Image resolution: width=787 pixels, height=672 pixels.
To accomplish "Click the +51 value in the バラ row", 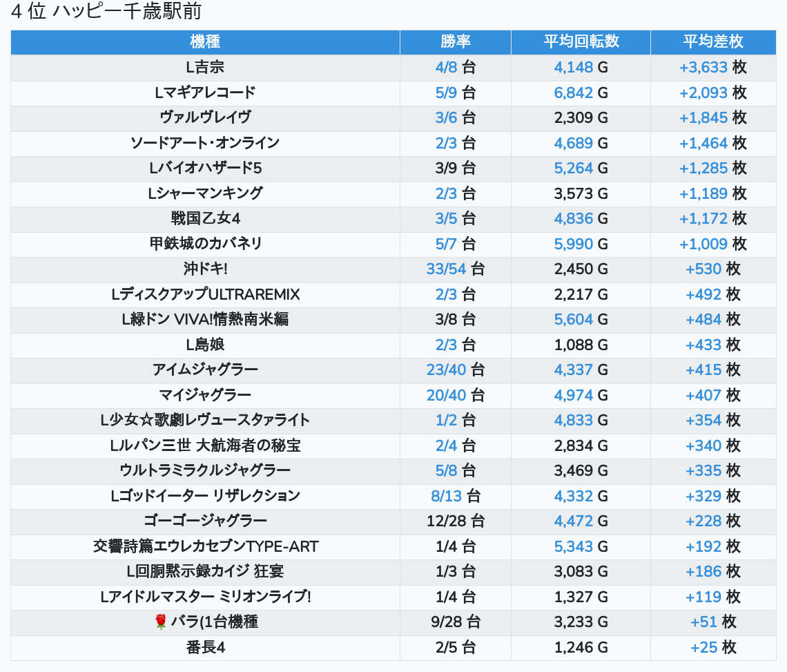I will pyautogui.click(x=703, y=622).
